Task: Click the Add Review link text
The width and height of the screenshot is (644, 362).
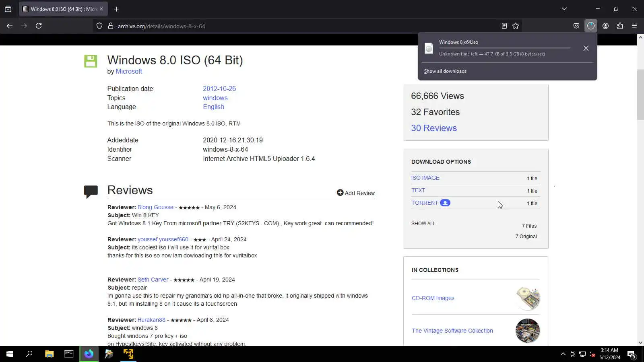Action: coord(360,193)
